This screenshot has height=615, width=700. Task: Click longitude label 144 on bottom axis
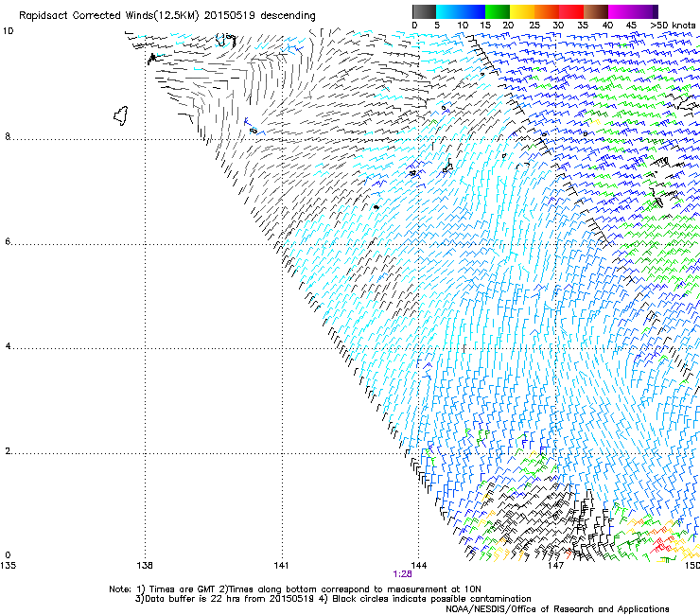[418, 566]
